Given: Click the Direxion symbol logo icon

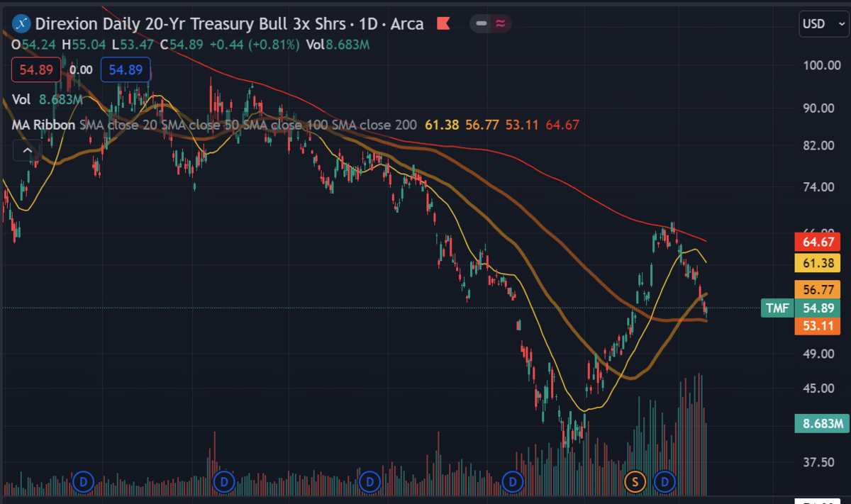Looking at the screenshot, I should 21,23.
